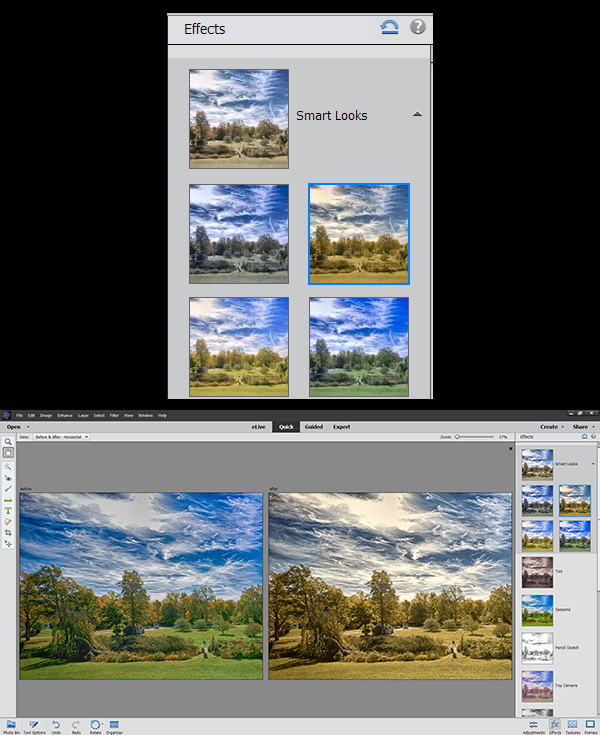Click the reset icon in the app's Effects sidebar
600x735 pixels.
click(585, 436)
